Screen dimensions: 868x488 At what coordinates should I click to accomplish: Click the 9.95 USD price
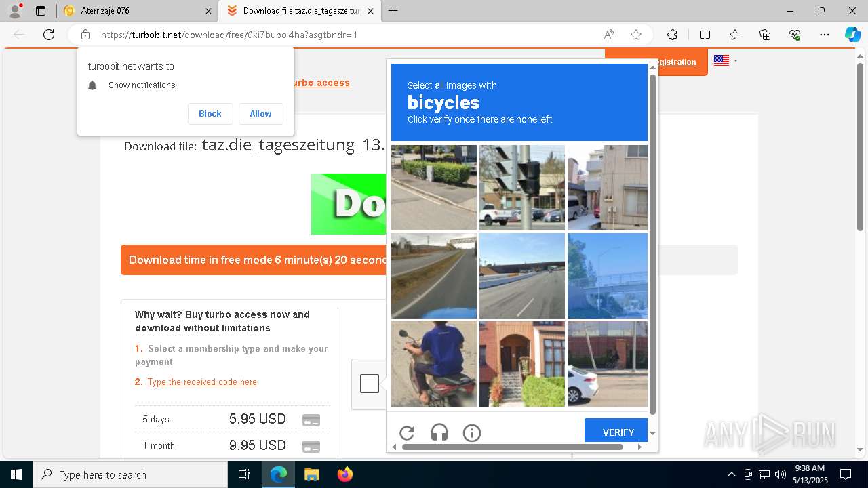point(258,445)
